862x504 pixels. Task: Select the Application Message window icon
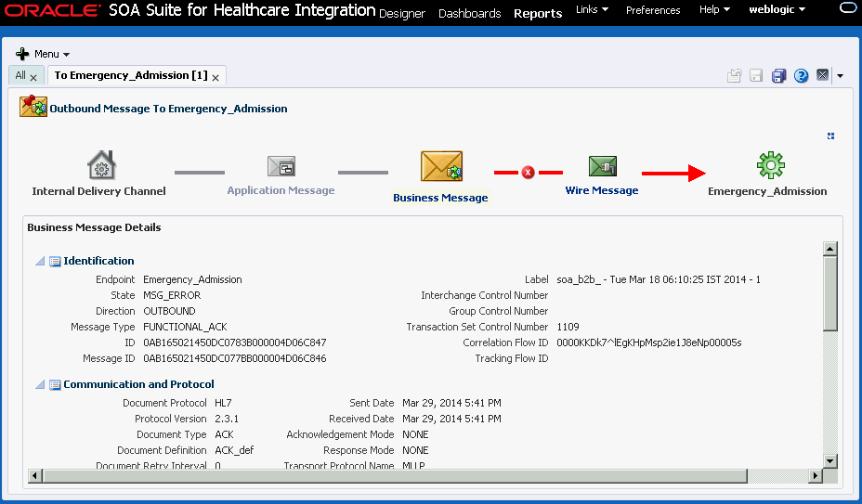(x=281, y=166)
